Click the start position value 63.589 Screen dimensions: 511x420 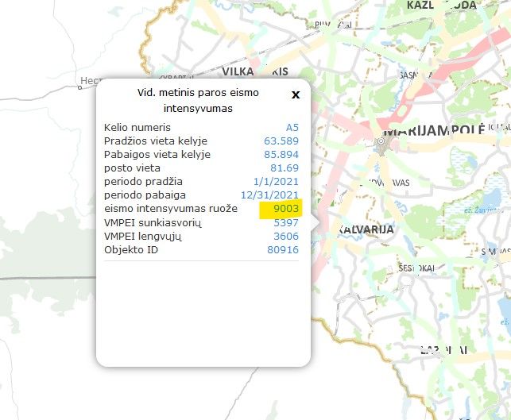pos(281,141)
